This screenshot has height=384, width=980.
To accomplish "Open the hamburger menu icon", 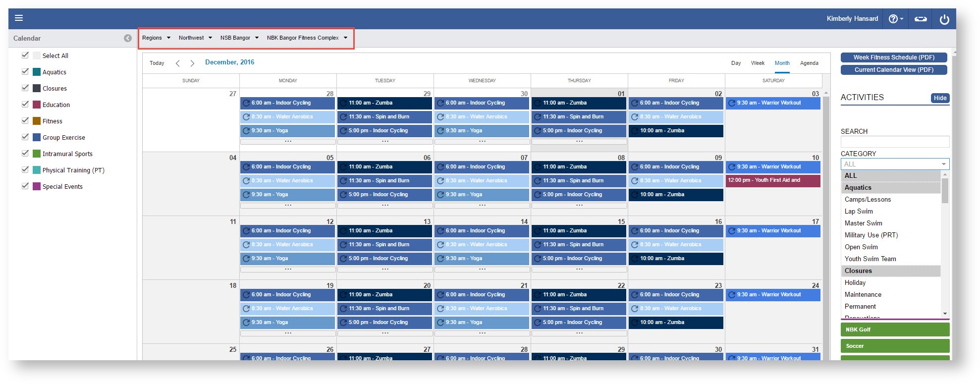I will click(19, 18).
